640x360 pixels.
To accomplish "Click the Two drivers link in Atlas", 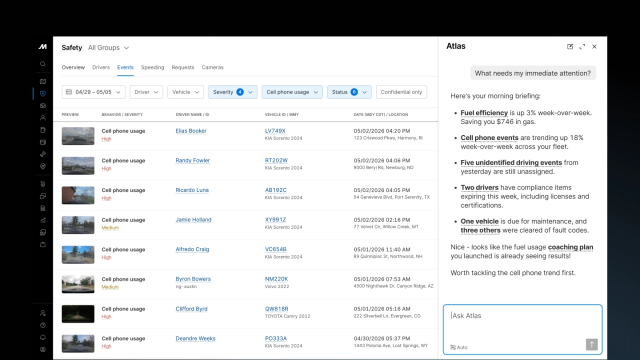I will 480,188.
